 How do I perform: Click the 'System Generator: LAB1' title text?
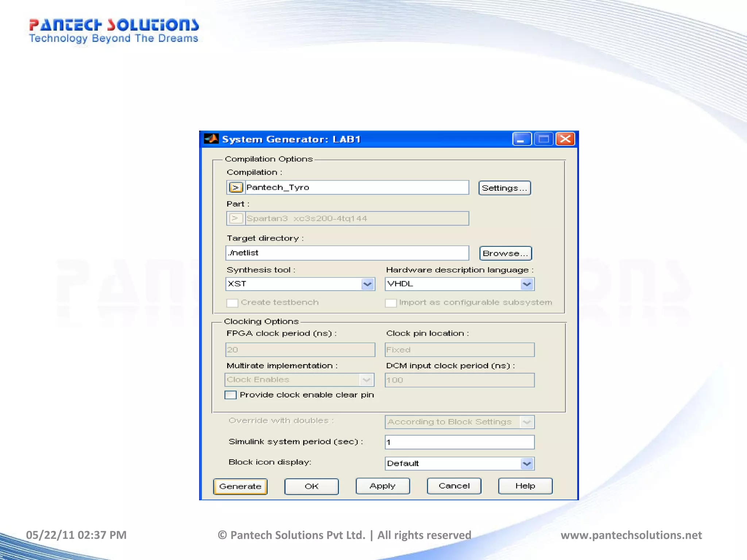[x=291, y=139]
